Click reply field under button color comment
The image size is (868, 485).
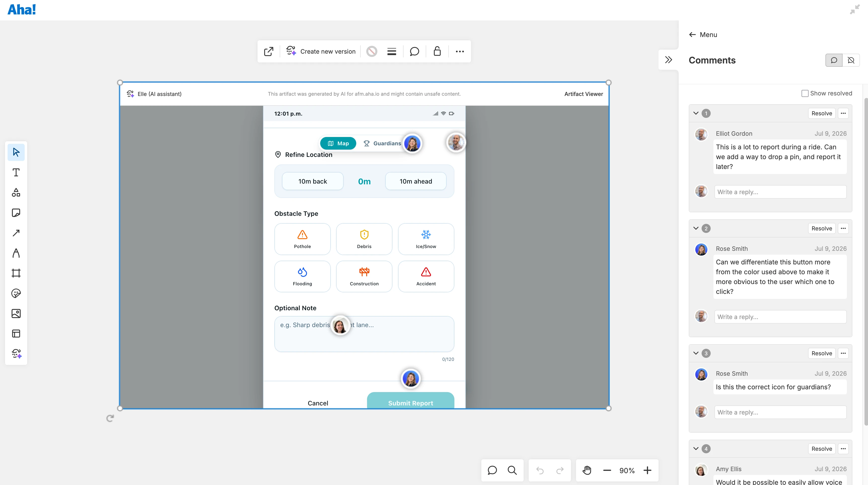(780, 317)
